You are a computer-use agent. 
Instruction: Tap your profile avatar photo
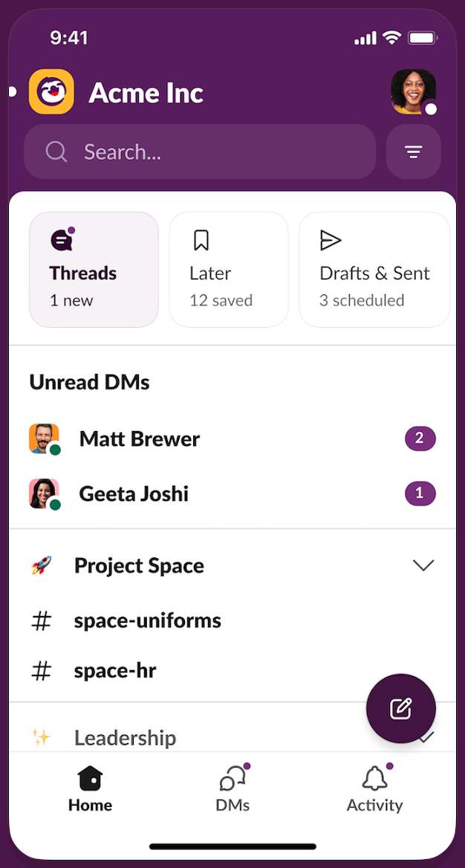(413, 91)
